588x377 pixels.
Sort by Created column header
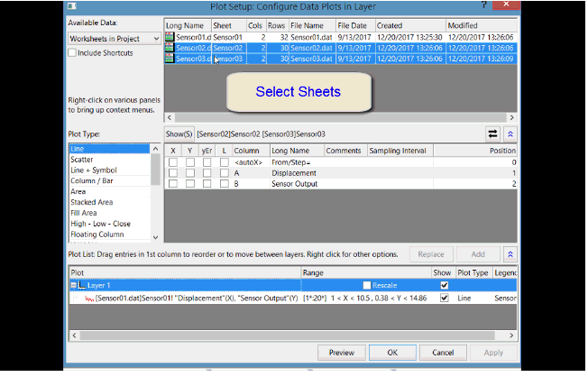point(410,25)
